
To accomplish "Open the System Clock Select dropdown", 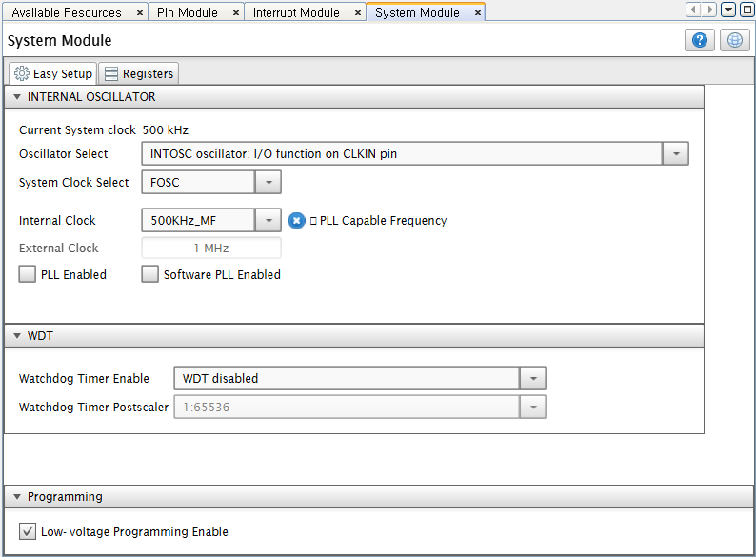I will click(269, 182).
